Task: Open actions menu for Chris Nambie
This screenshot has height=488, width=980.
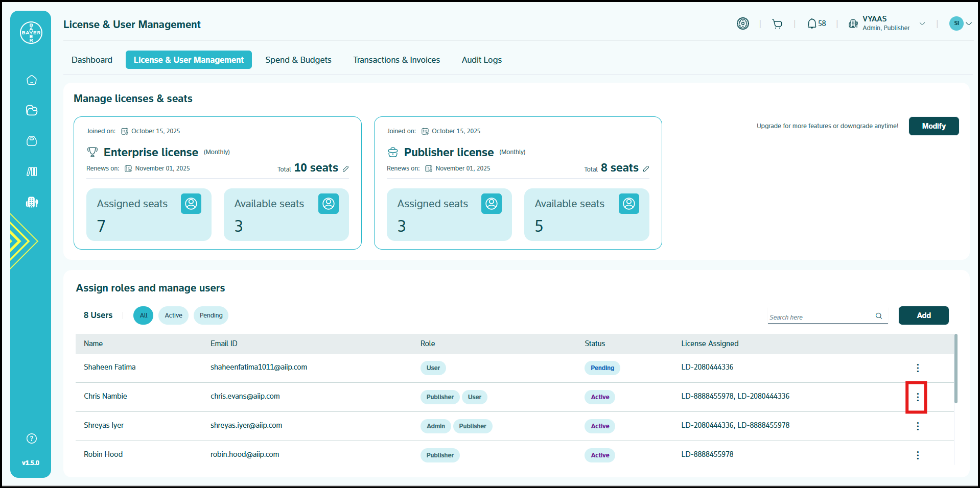Action: click(918, 397)
